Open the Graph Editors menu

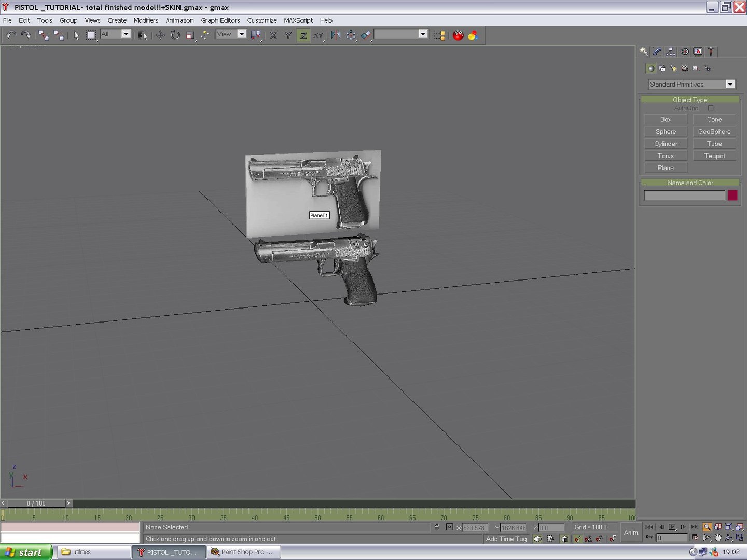click(x=220, y=20)
